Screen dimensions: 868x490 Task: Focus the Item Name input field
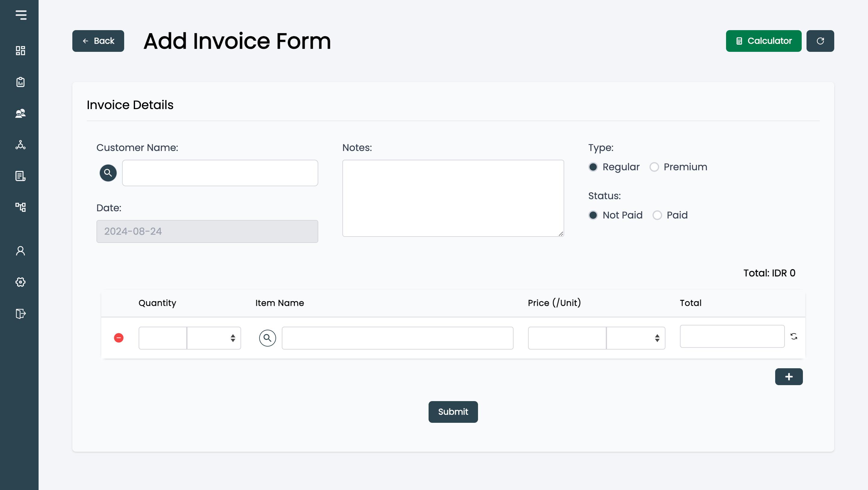(x=398, y=338)
